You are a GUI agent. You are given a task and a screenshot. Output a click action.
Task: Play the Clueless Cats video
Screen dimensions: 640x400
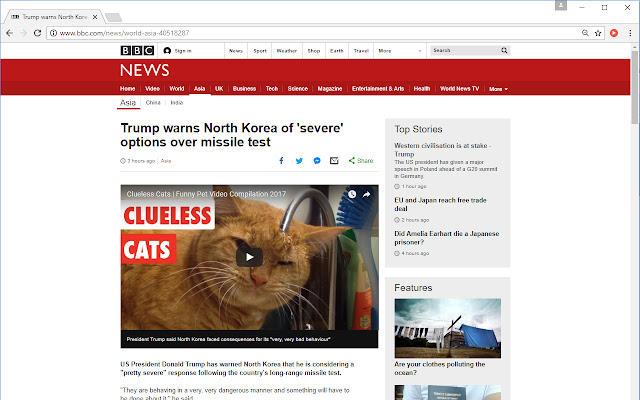[x=249, y=257]
